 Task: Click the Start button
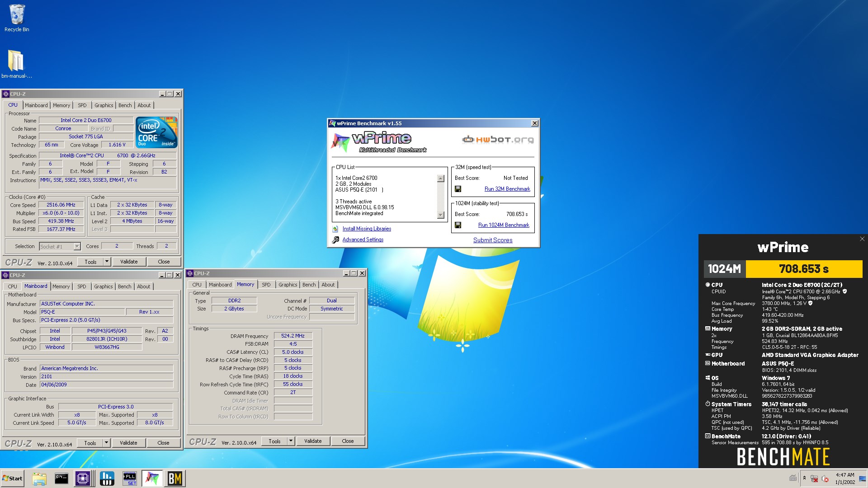12,478
